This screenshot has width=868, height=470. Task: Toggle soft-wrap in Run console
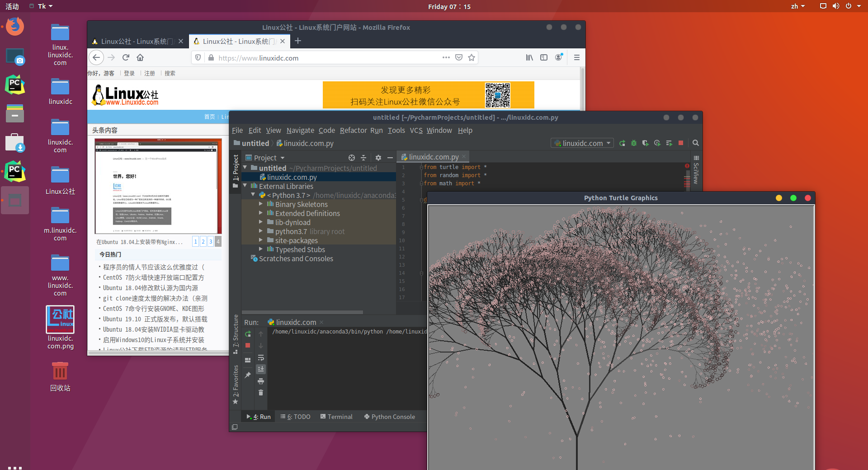pyautogui.click(x=261, y=357)
